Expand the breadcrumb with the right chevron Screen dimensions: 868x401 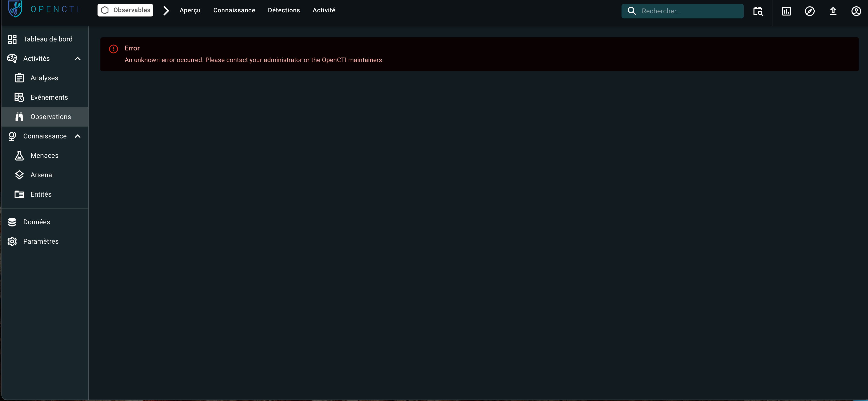tap(166, 10)
